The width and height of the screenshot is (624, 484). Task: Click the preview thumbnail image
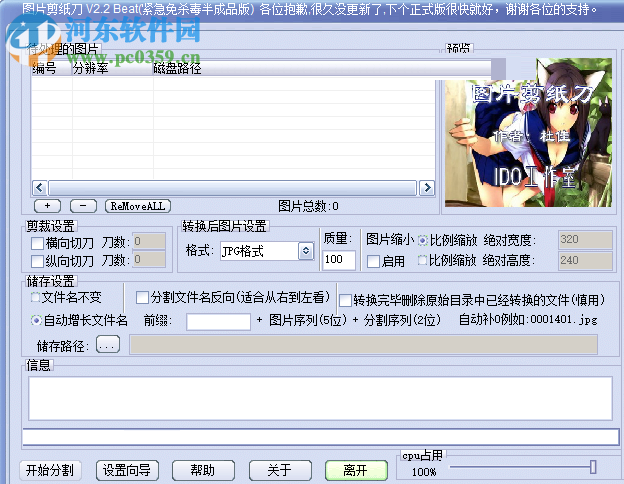(528, 133)
